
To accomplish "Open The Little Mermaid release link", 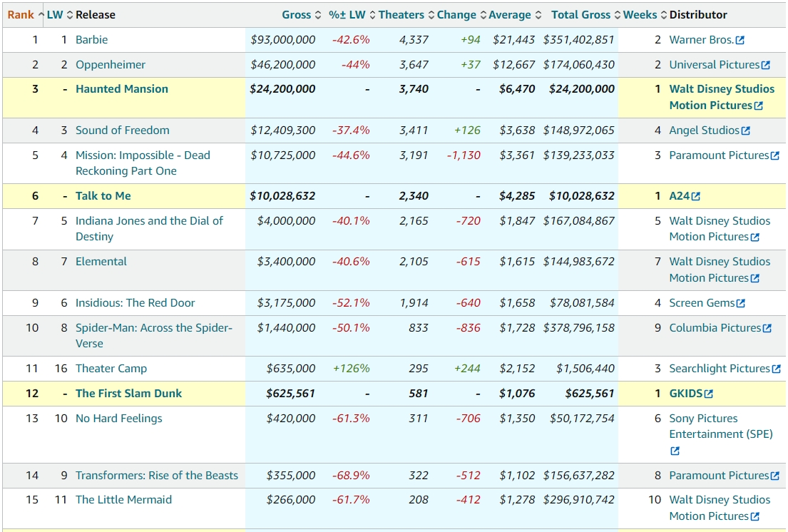I will click(x=123, y=500).
